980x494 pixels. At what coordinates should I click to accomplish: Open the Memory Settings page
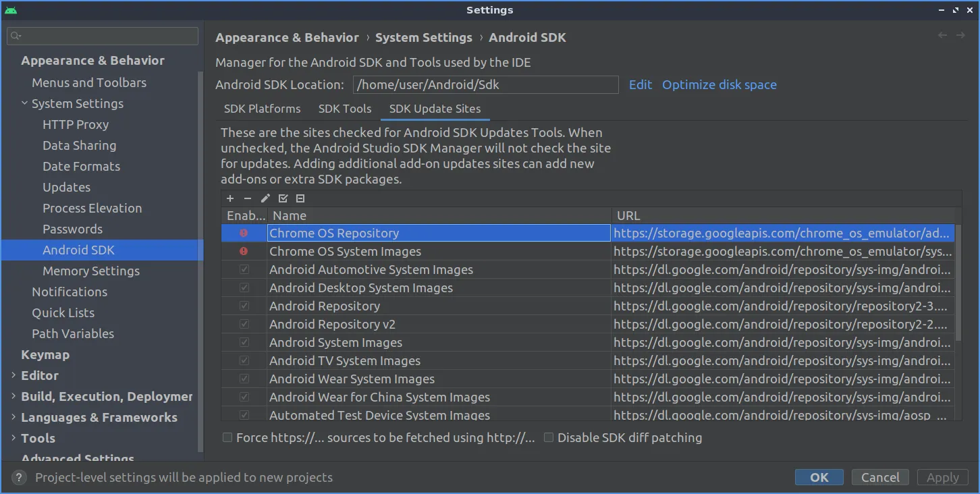[91, 271]
